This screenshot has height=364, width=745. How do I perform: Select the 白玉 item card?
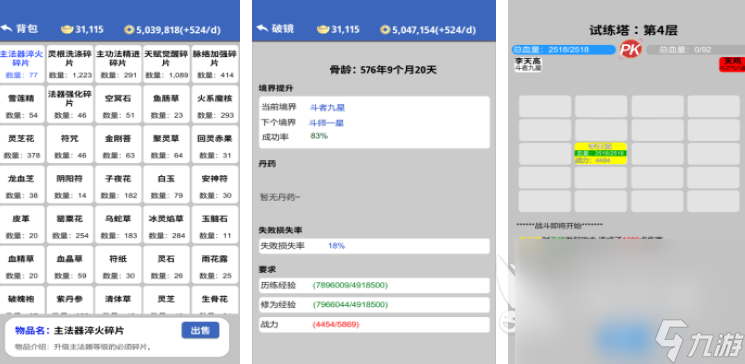click(166, 184)
